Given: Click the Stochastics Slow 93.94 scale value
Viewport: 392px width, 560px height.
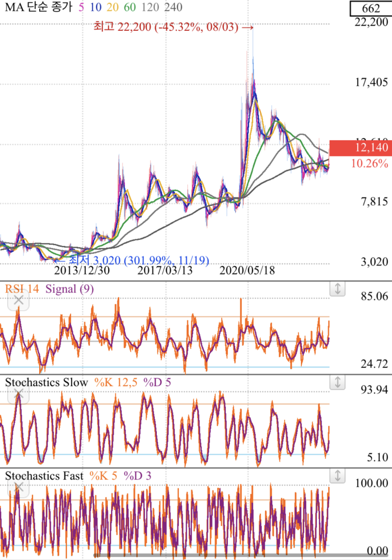Looking at the screenshot, I should coord(374,390).
